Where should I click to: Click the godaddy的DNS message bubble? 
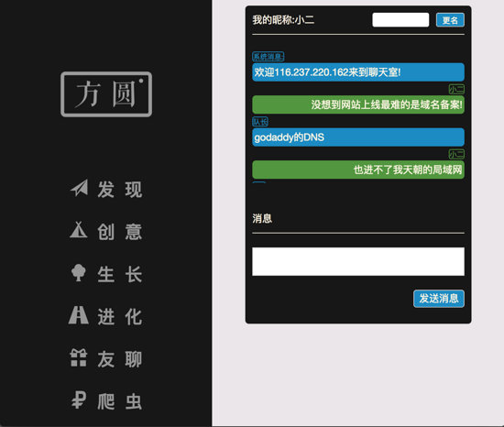pyautogui.click(x=358, y=137)
